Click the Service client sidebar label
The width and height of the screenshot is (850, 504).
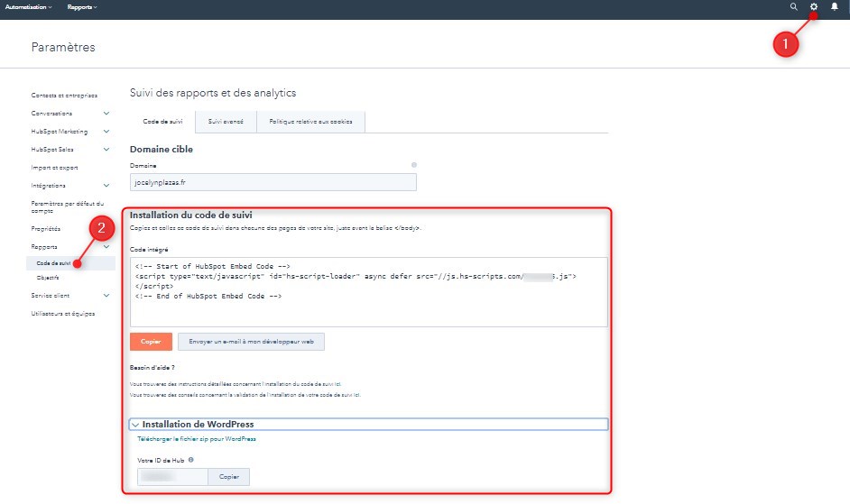pyautogui.click(x=51, y=296)
